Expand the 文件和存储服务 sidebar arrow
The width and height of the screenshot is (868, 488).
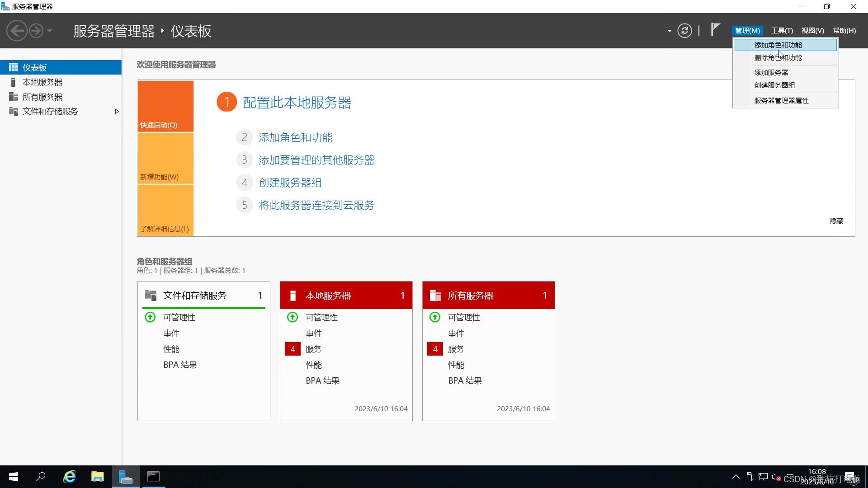[x=117, y=112]
